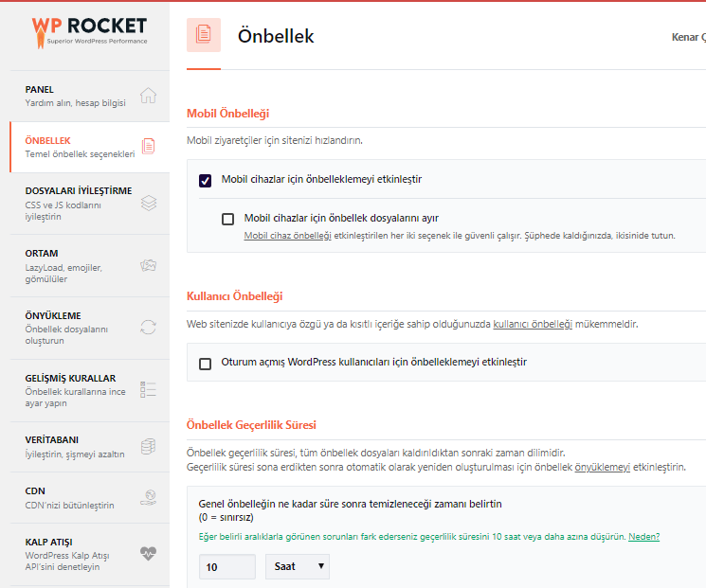Click the Ortam images icon
Screen dimensions: 706x588
coord(148,265)
